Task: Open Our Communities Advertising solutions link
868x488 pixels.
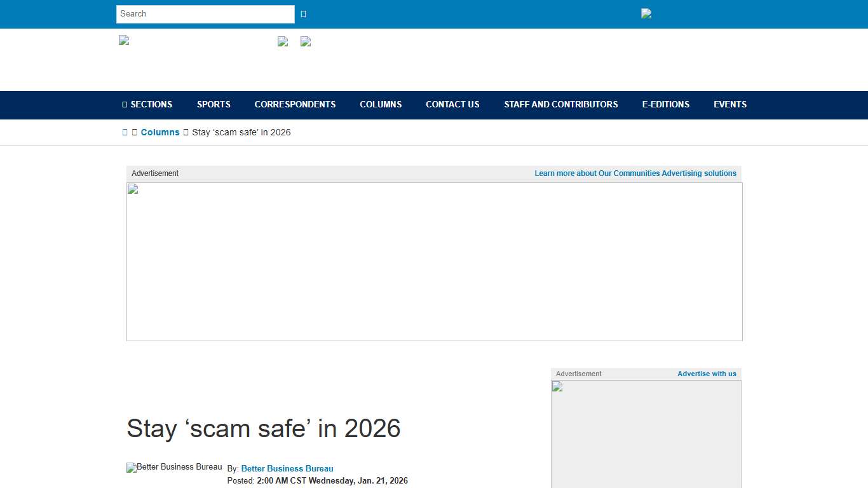Action: point(635,173)
